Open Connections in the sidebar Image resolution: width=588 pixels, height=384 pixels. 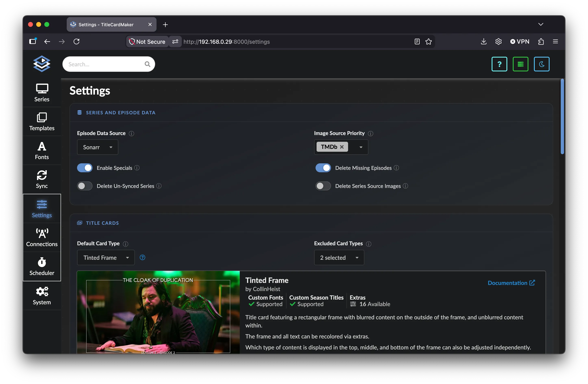pos(42,238)
